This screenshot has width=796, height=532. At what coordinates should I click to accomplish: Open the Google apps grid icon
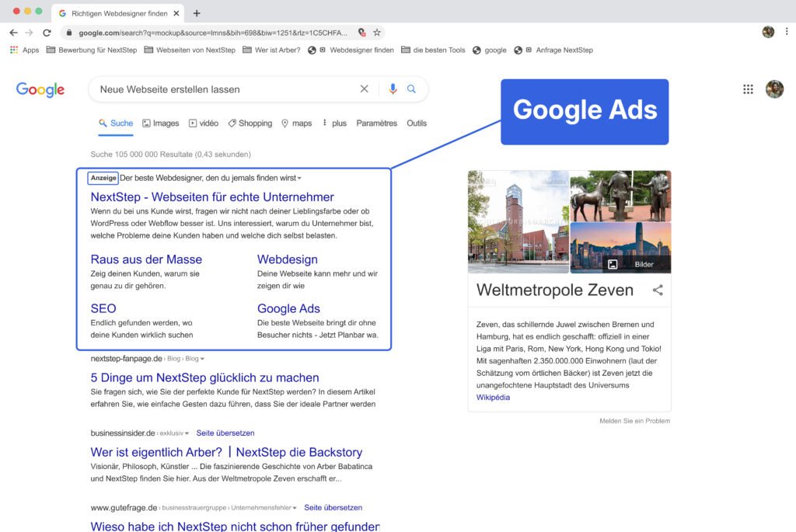coord(748,89)
